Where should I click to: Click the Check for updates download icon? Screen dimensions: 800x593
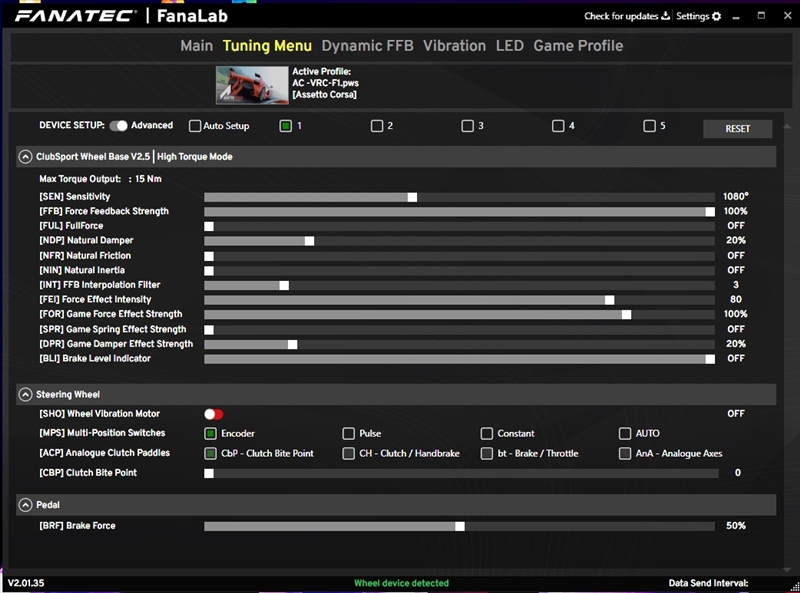666,17
